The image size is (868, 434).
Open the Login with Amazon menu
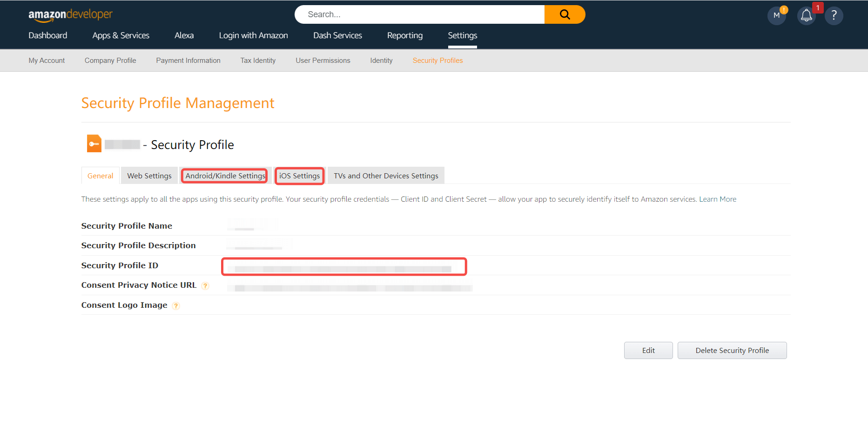253,35
